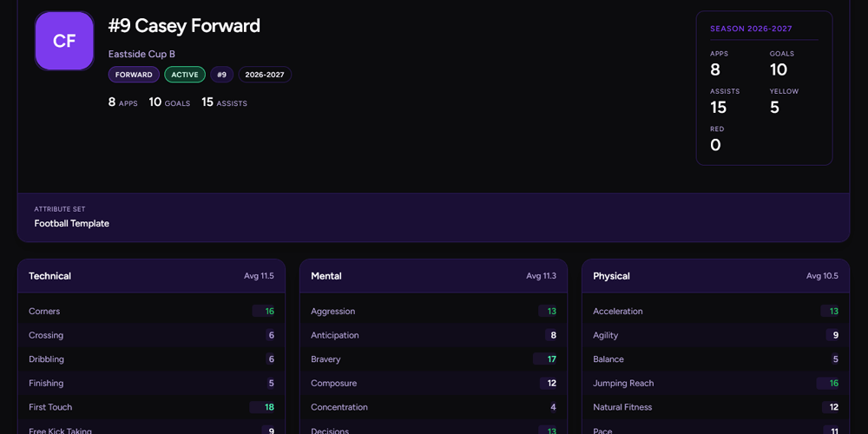The height and width of the screenshot is (434, 868).
Task: Click the Natural Fitness attribute label
Action: pyautogui.click(x=622, y=407)
